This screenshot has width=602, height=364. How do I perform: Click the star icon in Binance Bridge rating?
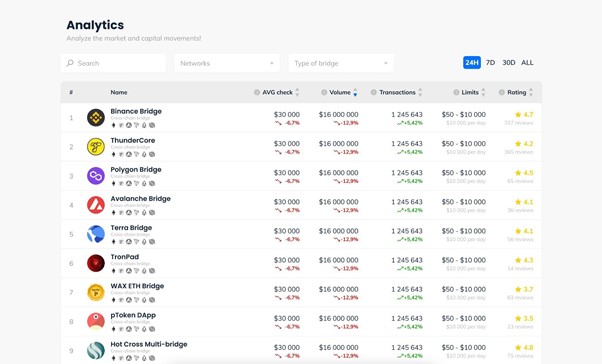pos(518,114)
